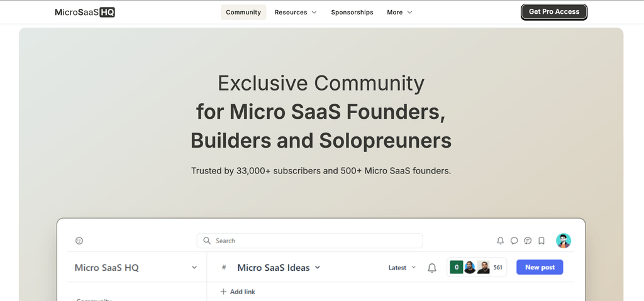Screen dimensions: 644x301
Task: Open the top bar notifications bell
Action: [500, 241]
